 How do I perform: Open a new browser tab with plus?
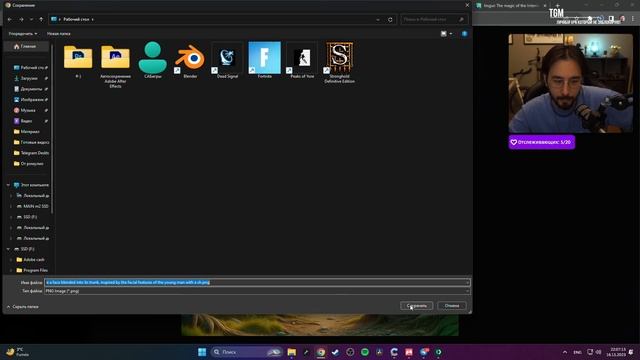pos(558,6)
